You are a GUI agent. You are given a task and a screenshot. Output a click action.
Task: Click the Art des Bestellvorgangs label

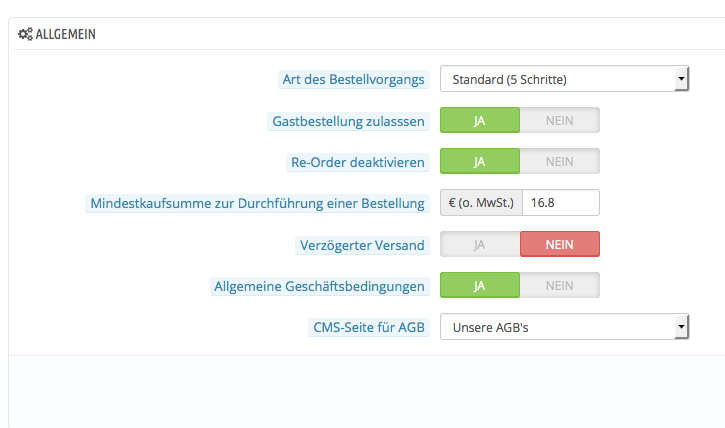pyautogui.click(x=354, y=79)
